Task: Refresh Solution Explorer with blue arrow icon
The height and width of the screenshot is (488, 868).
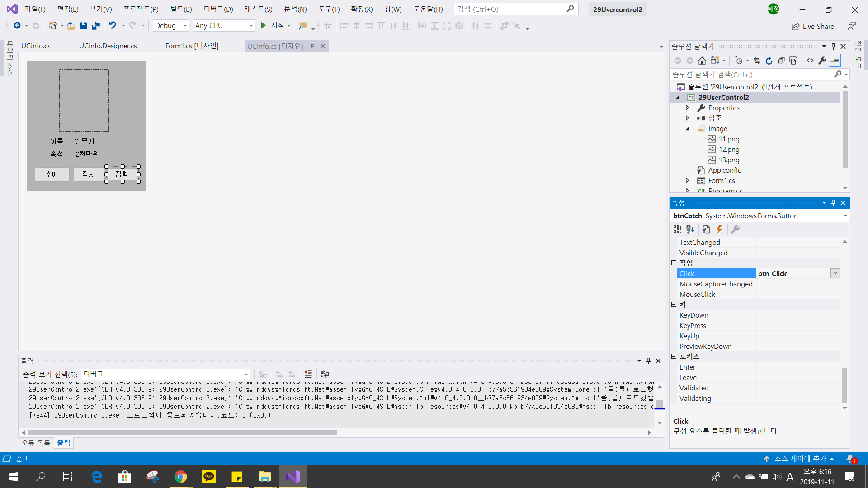Action: (x=769, y=61)
